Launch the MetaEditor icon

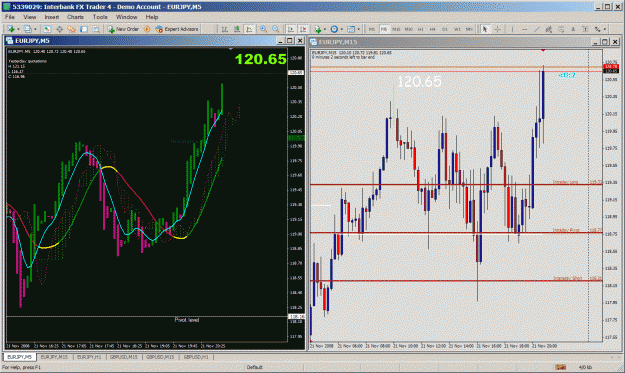point(147,29)
